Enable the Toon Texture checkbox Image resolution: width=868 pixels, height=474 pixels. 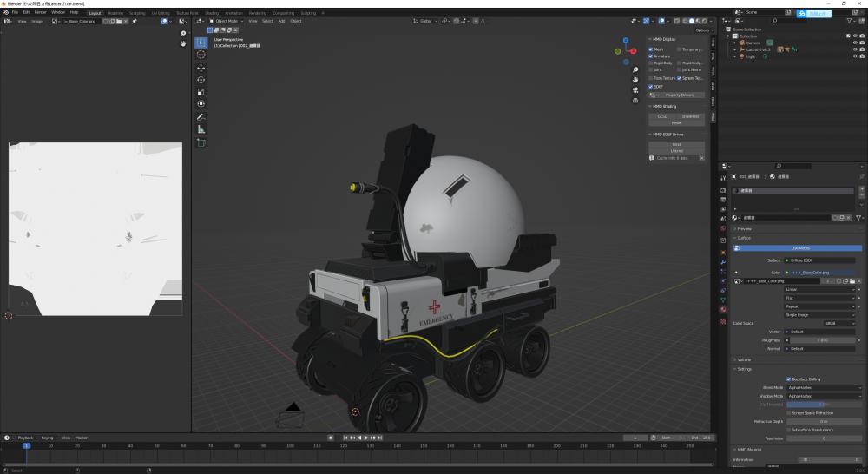click(x=651, y=78)
